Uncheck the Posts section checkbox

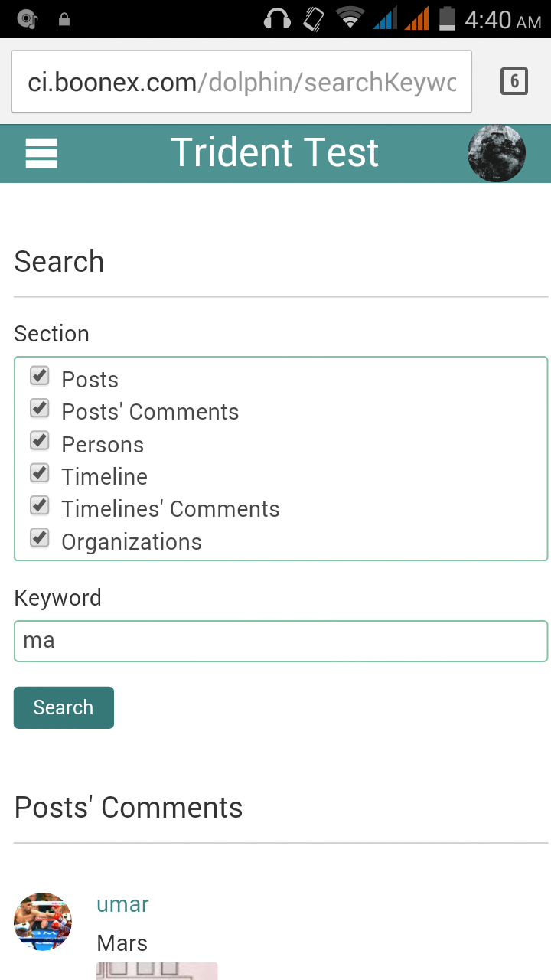(40, 376)
